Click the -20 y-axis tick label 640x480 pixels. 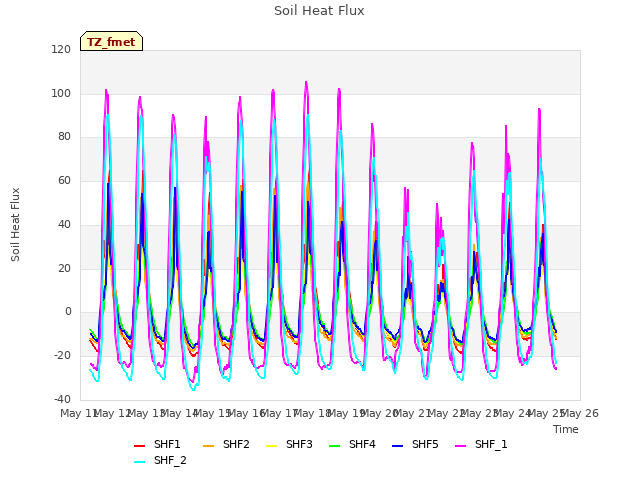pyautogui.click(x=62, y=356)
